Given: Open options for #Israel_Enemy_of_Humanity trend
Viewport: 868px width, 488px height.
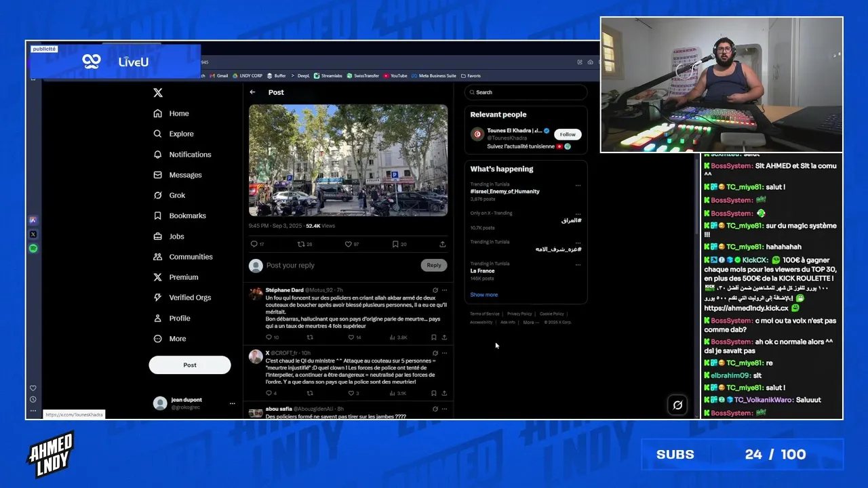Looking at the screenshot, I should 578,185.
